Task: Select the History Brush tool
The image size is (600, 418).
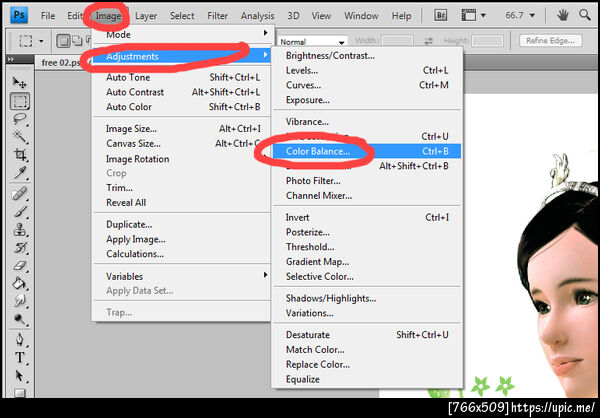Action: 19,248
